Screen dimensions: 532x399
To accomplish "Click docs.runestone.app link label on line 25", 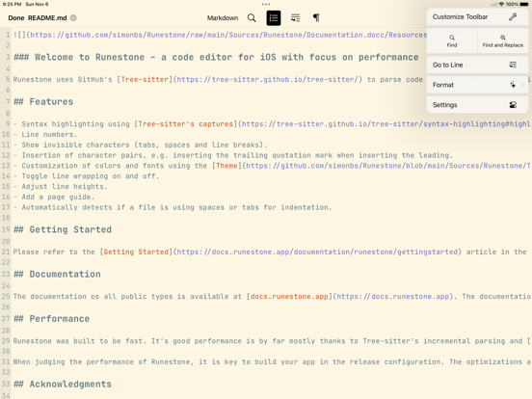I will point(289,297).
